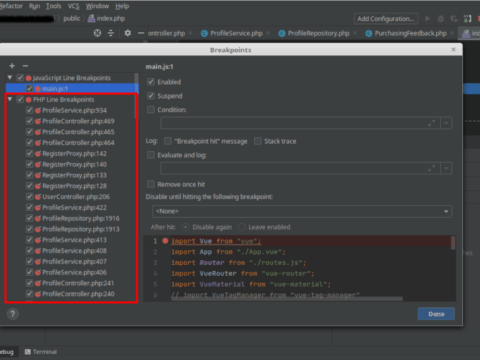Open the Run menu
This screenshot has width=480, height=360.
(34, 6)
